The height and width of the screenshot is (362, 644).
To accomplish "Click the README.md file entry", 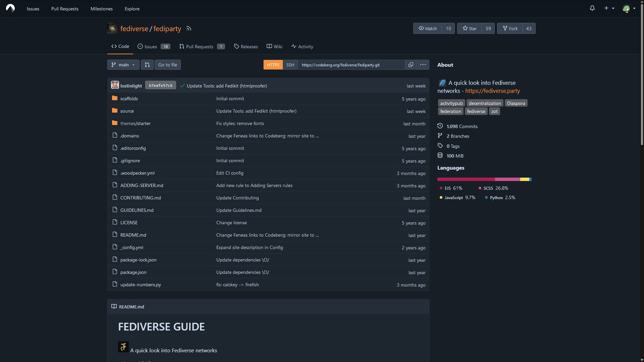I will point(133,235).
